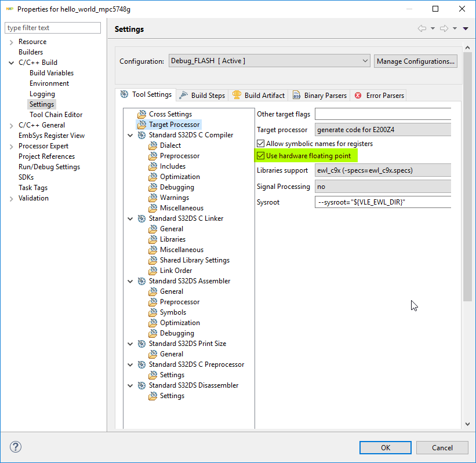Click the settings pane vertical scrollbar
Viewport: 476px width, 463px height.
(x=467, y=177)
